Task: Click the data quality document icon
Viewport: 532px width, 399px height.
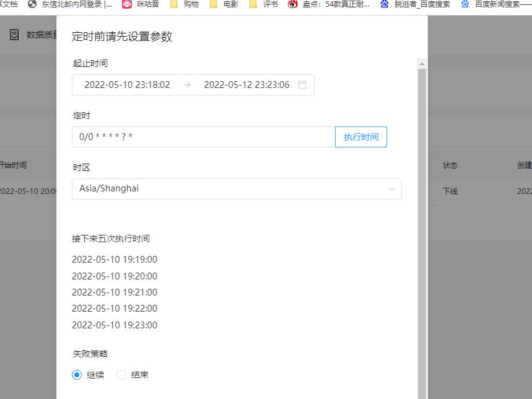Action: click(x=14, y=35)
